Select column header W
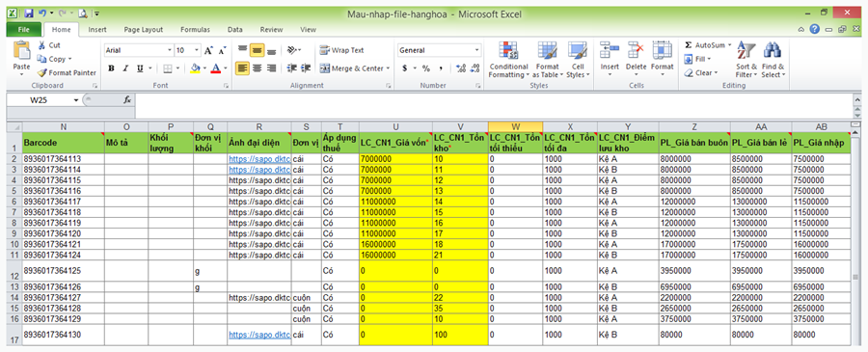Image resolution: width=868 pixels, height=352 pixels. pyautogui.click(x=515, y=126)
